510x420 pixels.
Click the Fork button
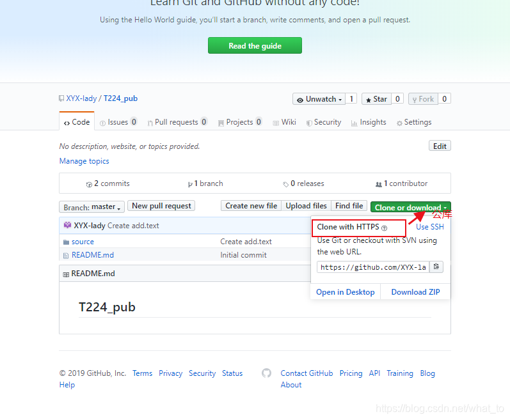[x=423, y=99]
